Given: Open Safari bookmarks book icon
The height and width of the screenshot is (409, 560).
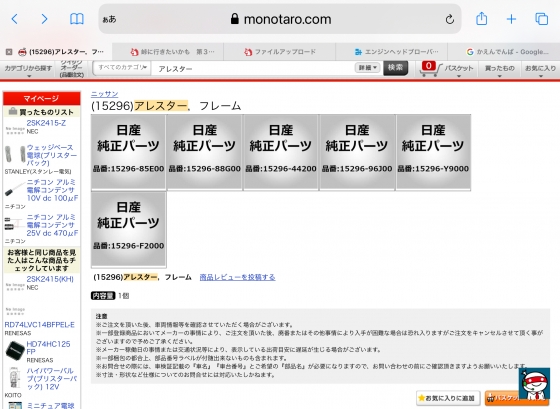Looking at the screenshot, I should (x=76, y=19).
